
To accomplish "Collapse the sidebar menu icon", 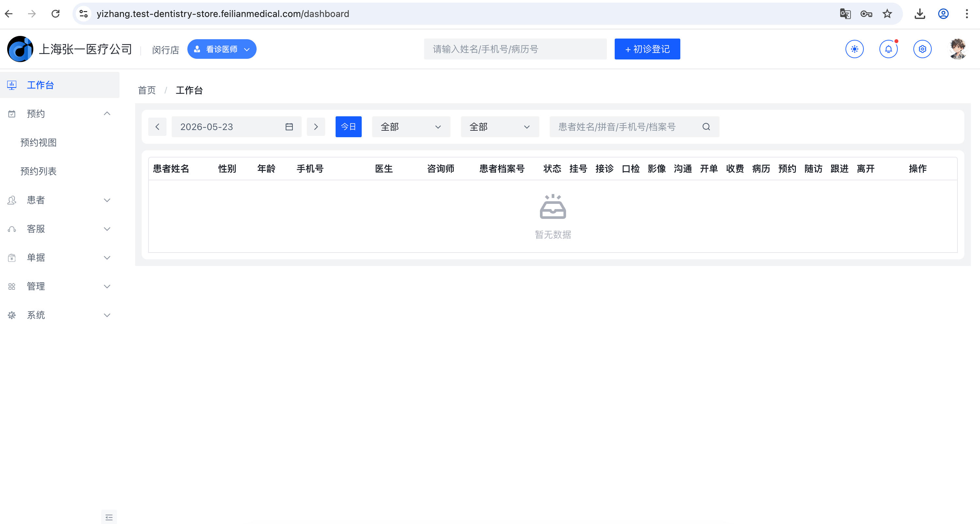I will [109, 517].
